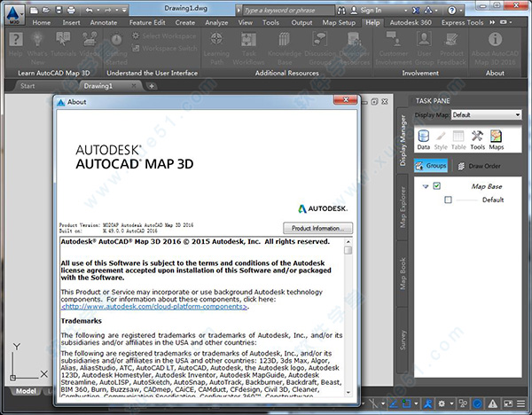Collapse the Map Base tree node

coord(426,186)
